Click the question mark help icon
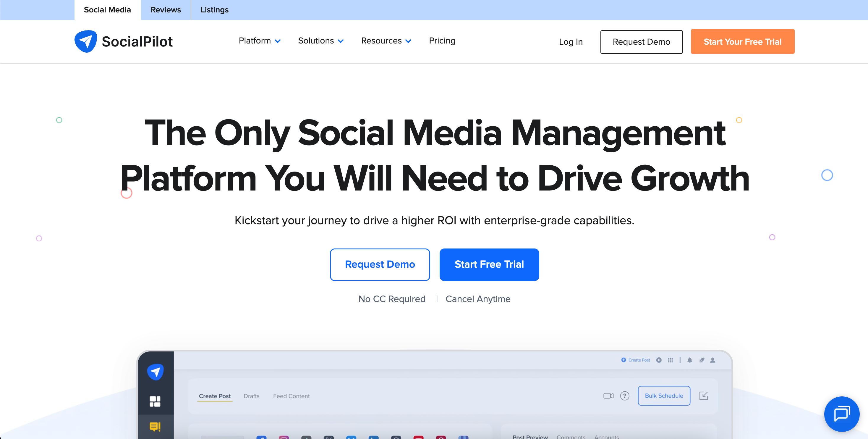The width and height of the screenshot is (868, 439). coord(625,396)
